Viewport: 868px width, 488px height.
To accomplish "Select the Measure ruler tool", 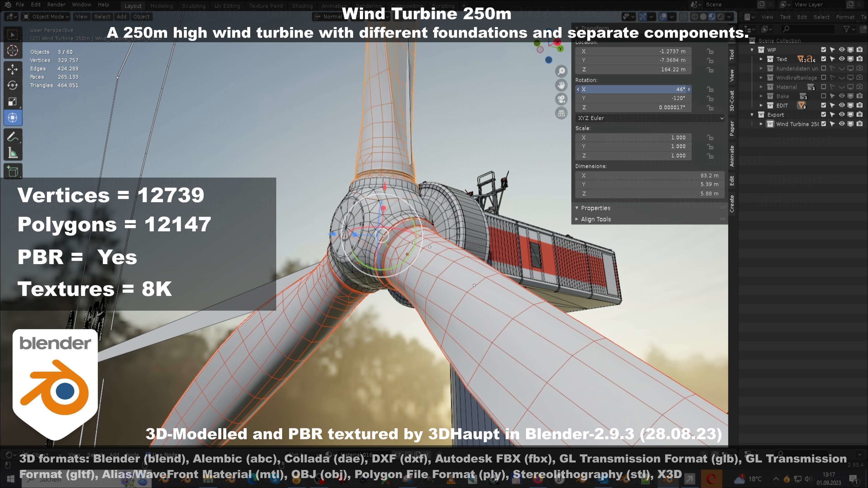I will click(12, 154).
